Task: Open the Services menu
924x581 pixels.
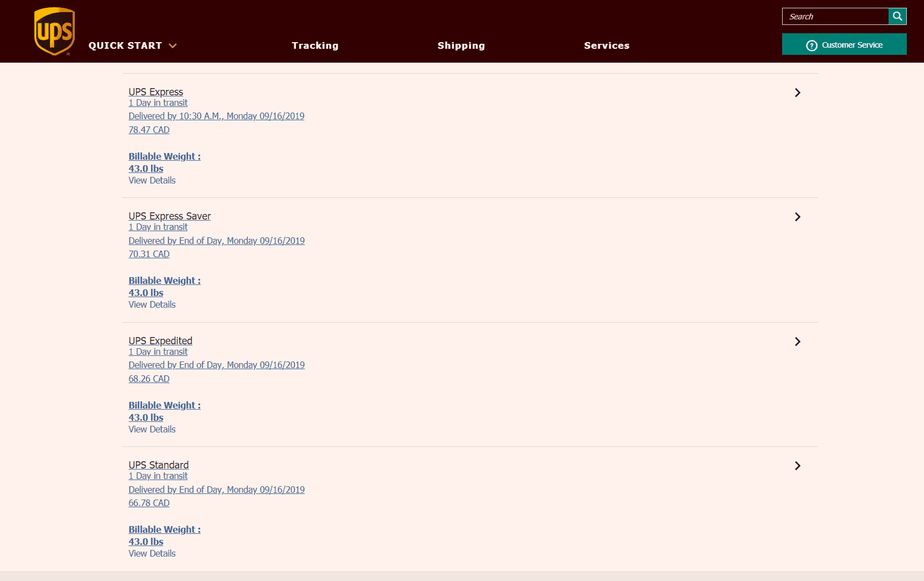Action: 606,45
